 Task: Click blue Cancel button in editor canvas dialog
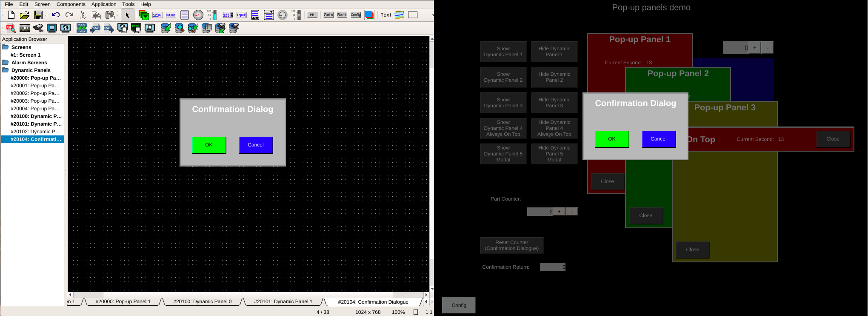pyautogui.click(x=256, y=145)
